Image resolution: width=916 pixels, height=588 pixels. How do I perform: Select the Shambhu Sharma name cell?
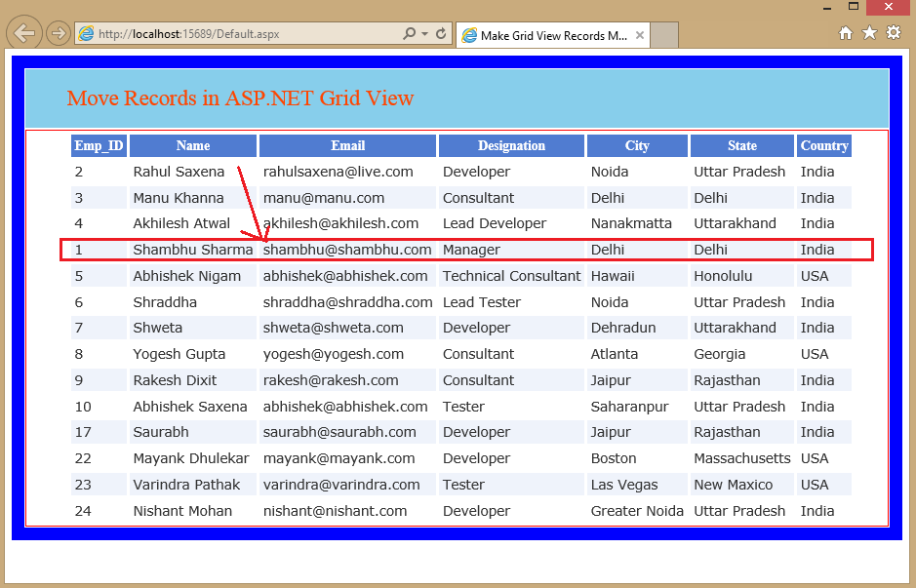(x=193, y=250)
